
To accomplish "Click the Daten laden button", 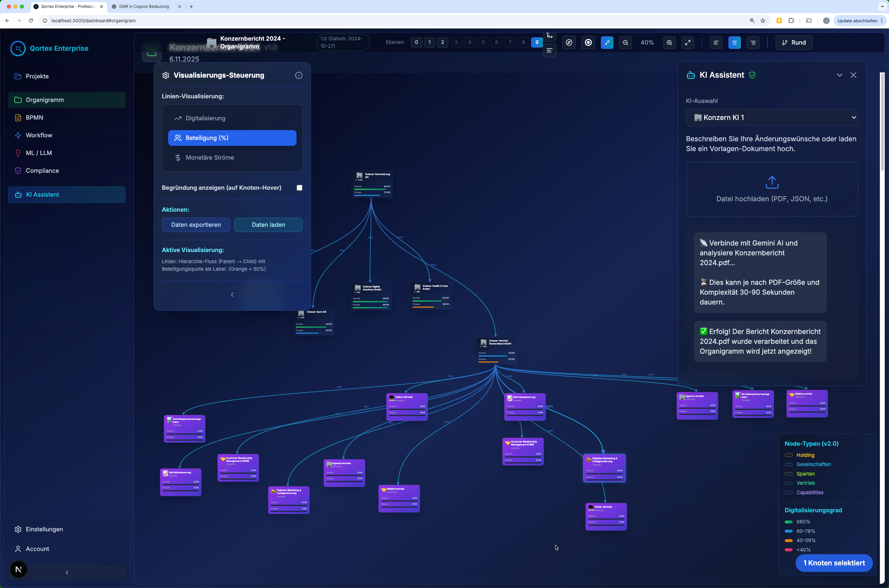I will [268, 225].
